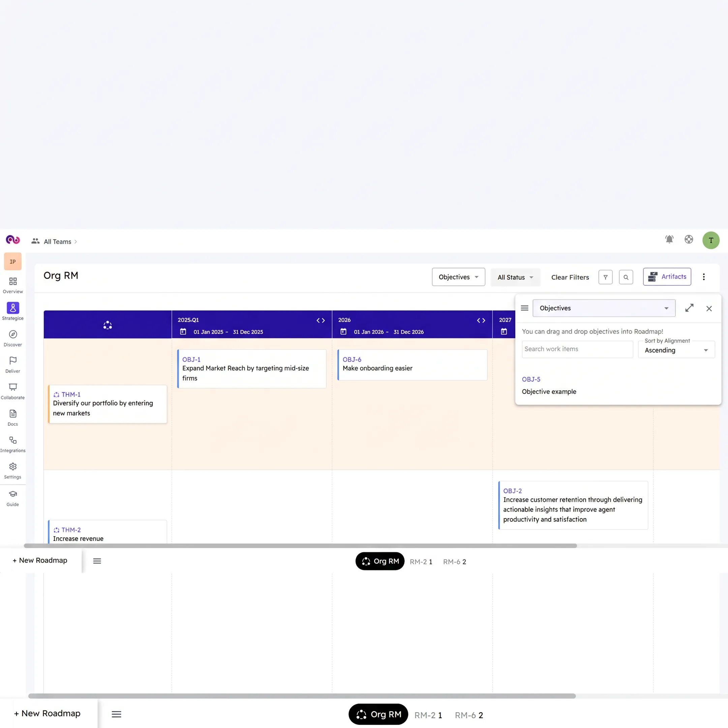Click 'Objective example' text in panel

coord(549,392)
